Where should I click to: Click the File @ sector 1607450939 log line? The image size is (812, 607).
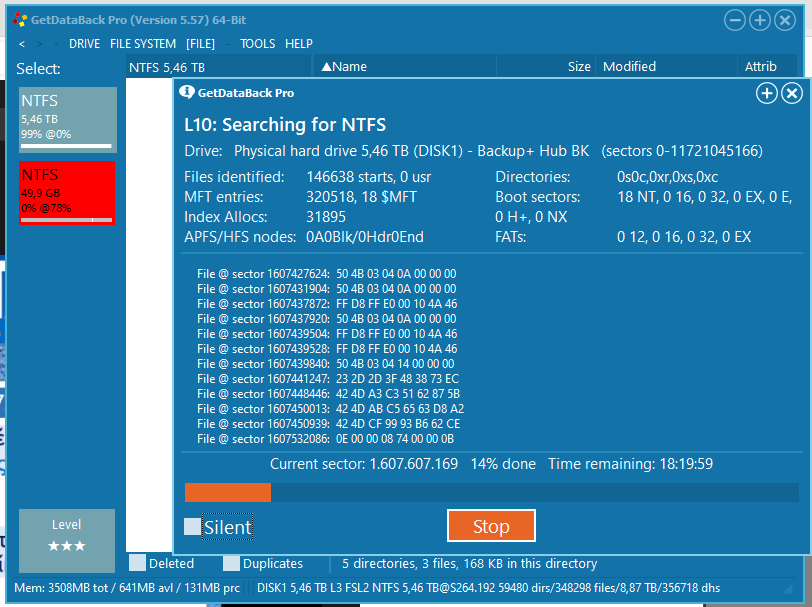click(x=328, y=424)
